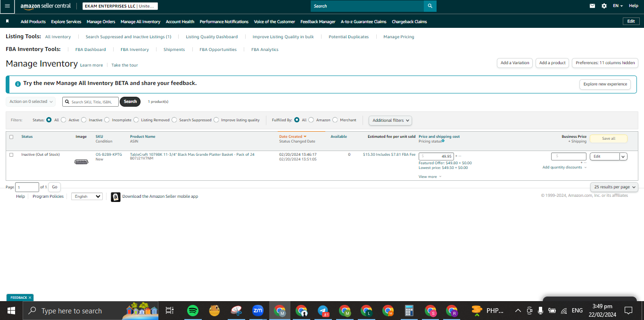Open the EKAM ENTERPRISES LLC account switcher

point(120,6)
